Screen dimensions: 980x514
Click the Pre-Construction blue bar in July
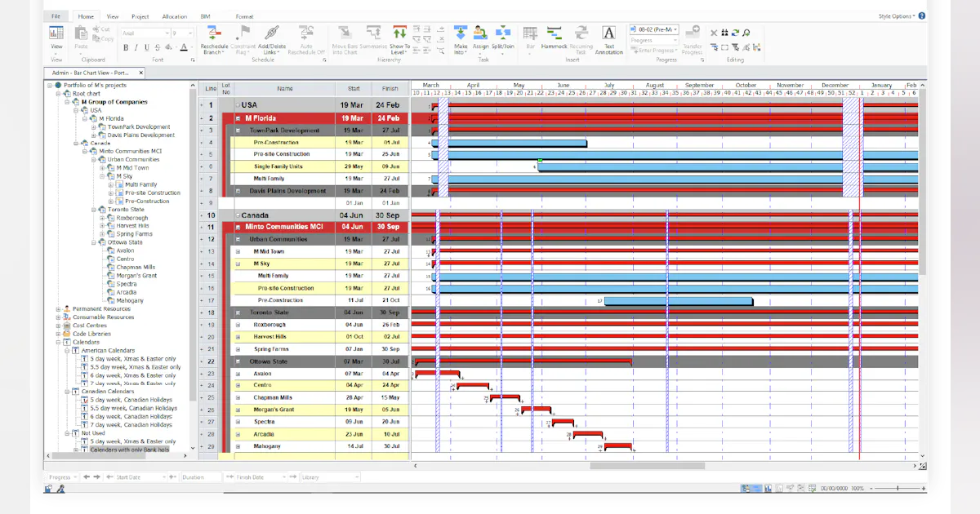point(679,301)
